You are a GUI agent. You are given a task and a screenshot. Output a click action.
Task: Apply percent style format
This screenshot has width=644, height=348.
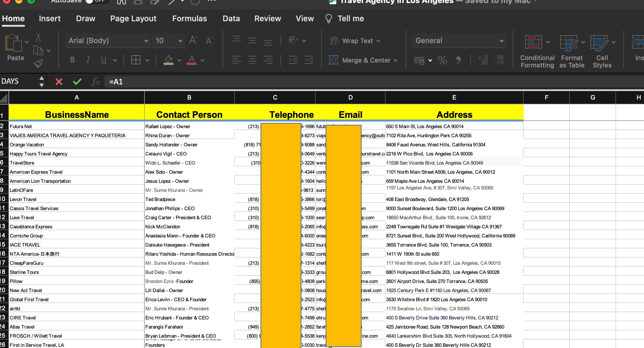click(x=442, y=60)
